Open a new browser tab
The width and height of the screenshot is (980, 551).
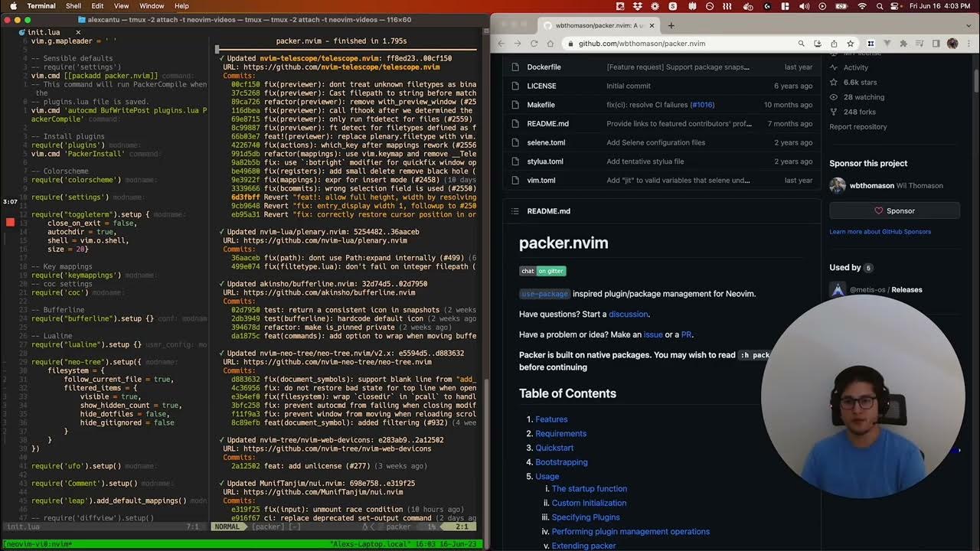click(x=671, y=25)
